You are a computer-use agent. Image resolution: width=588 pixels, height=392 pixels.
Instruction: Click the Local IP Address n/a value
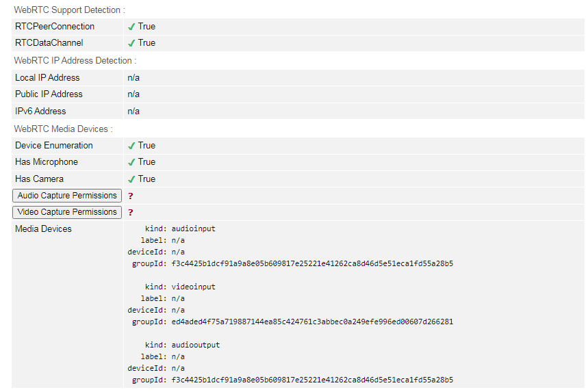[x=133, y=78]
